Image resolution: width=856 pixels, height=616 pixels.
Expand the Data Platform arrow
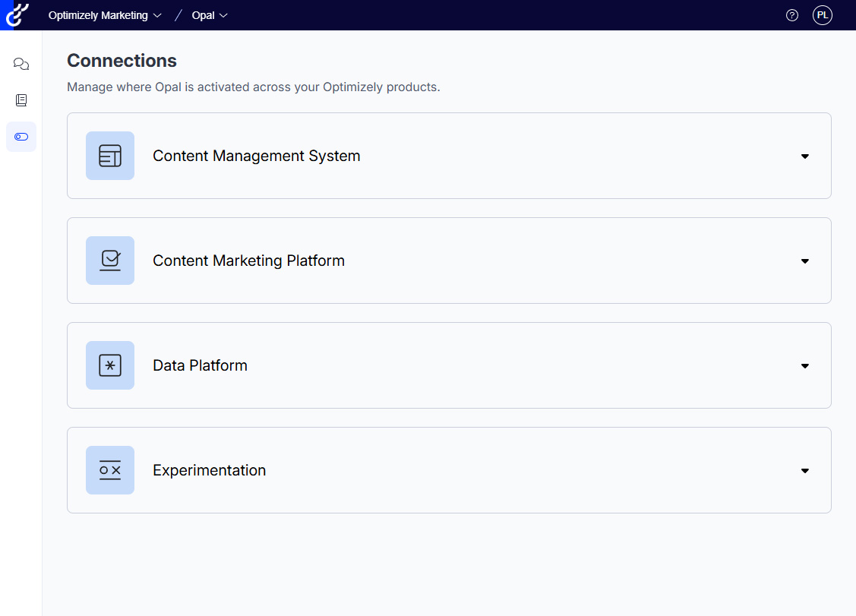click(x=804, y=366)
